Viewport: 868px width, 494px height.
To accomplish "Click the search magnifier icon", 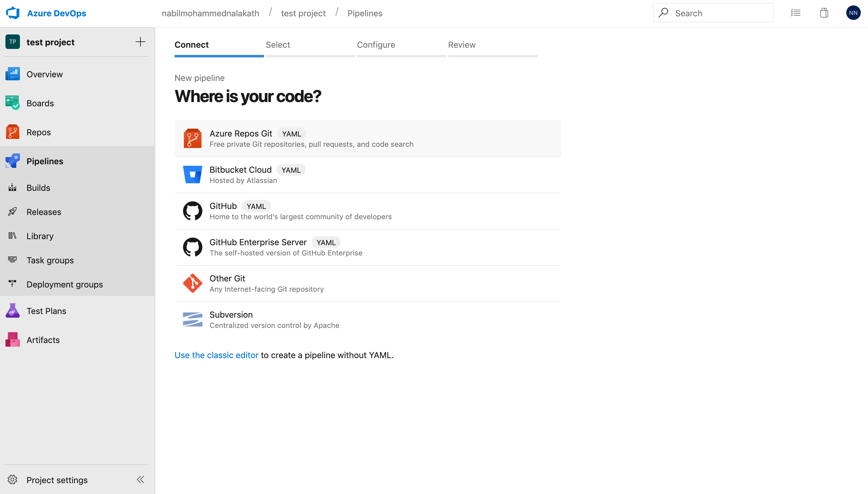I will pyautogui.click(x=664, y=13).
